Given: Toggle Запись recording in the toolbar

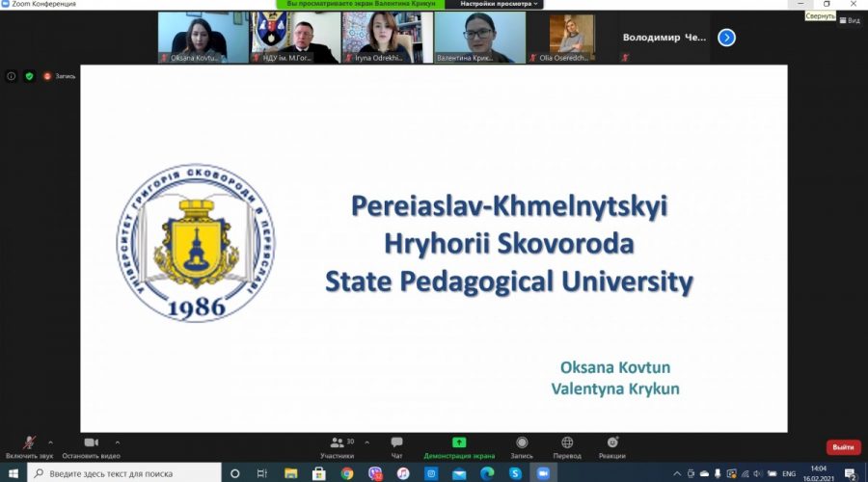Looking at the screenshot, I should click(x=522, y=447).
